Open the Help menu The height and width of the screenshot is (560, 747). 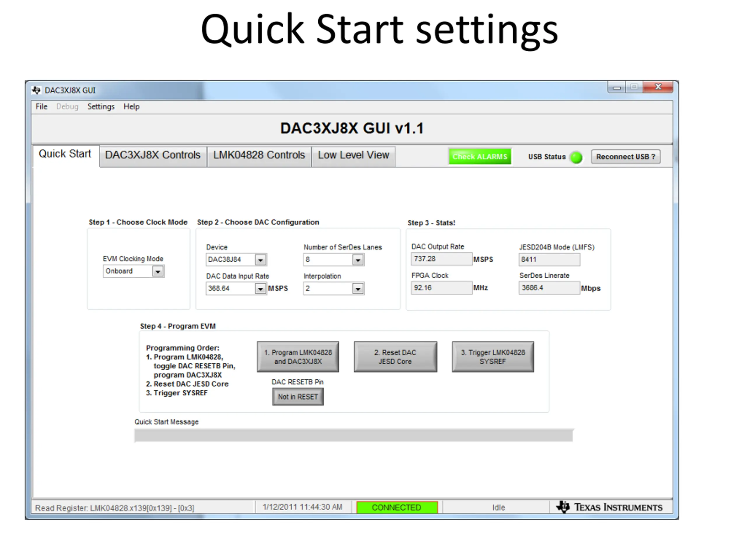click(x=131, y=107)
